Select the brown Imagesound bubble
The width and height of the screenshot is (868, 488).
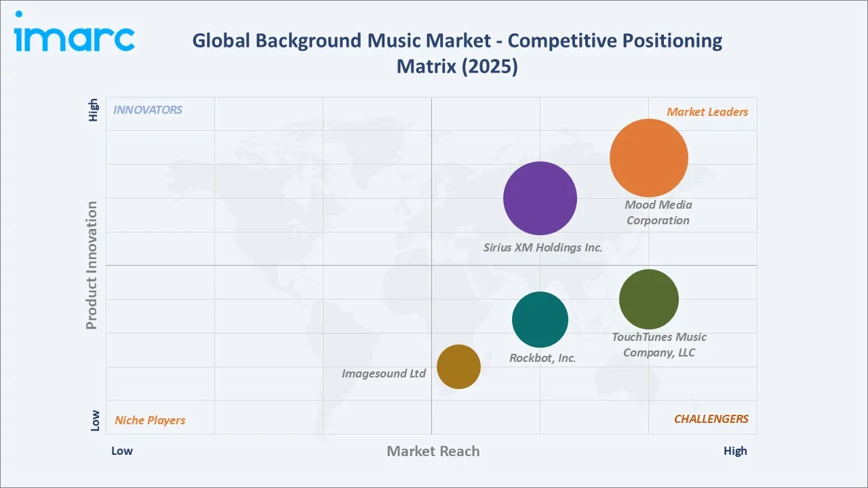(458, 367)
